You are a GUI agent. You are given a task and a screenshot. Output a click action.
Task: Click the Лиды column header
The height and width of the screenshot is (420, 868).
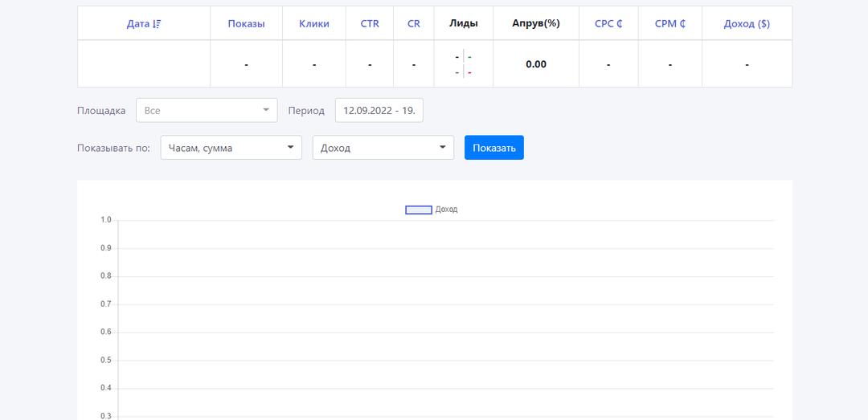coord(463,24)
